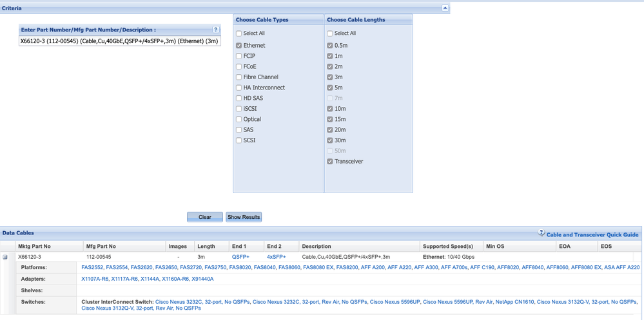The width and height of the screenshot is (644, 320).
Task: Uncheck the 3m cable length
Action: (330, 77)
